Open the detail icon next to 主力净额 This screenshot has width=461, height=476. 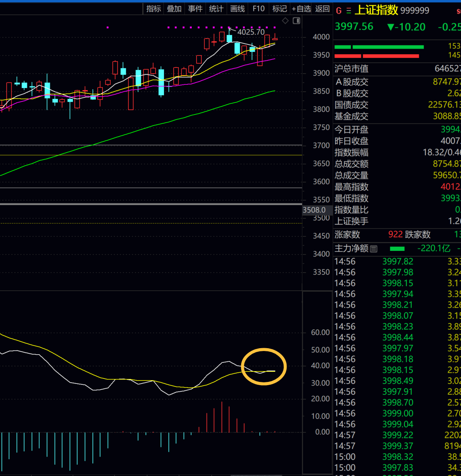click(374, 249)
